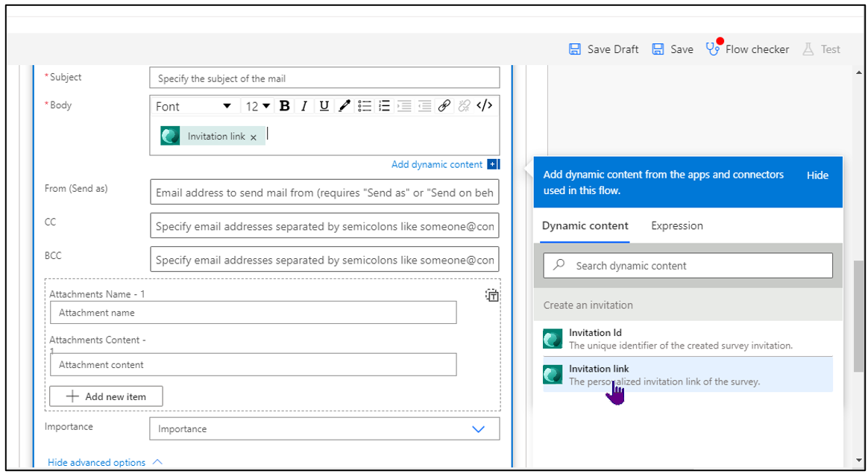Hide the dynamic content panel
868x474 pixels.
817,175
